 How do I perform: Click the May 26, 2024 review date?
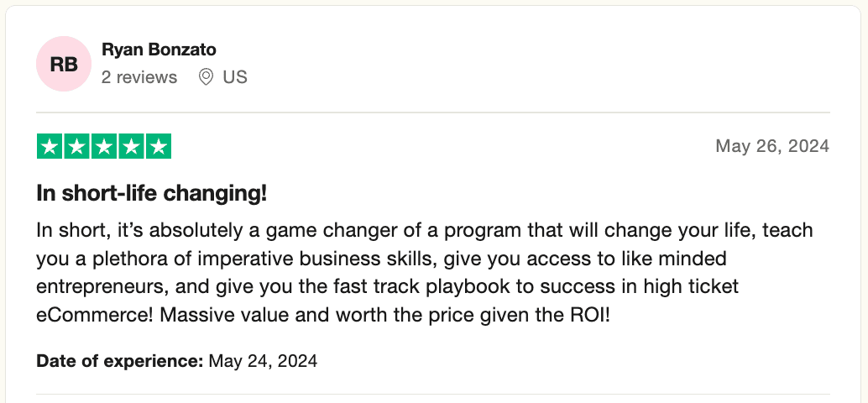(x=771, y=146)
